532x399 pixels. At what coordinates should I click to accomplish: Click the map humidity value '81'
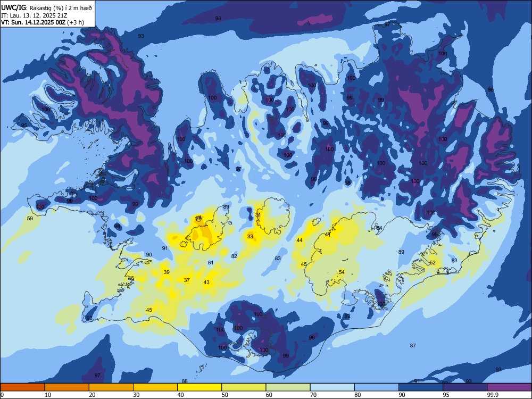pyautogui.click(x=211, y=263)
